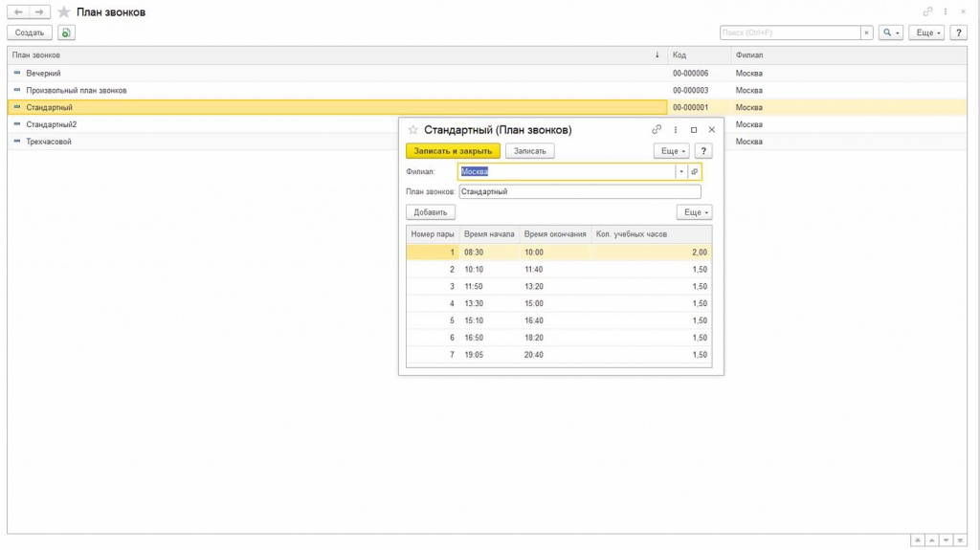Click the green copy-document icon beside Создать

(66, 33)
